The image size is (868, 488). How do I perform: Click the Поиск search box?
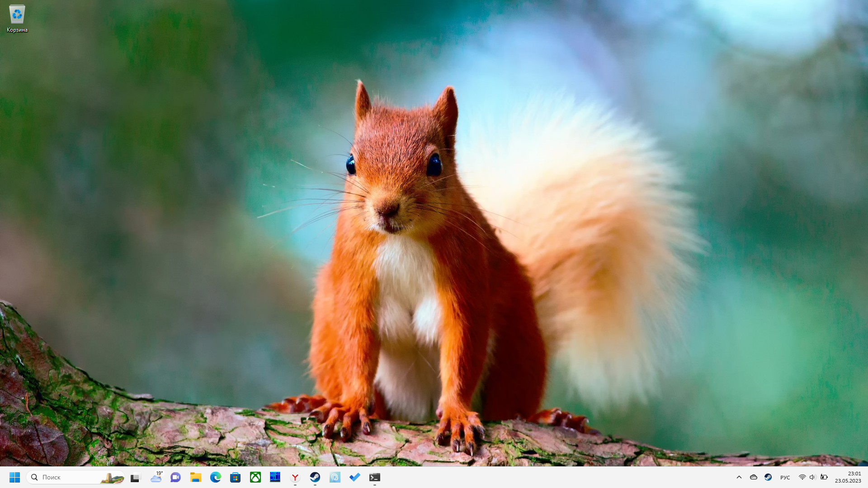68,477
